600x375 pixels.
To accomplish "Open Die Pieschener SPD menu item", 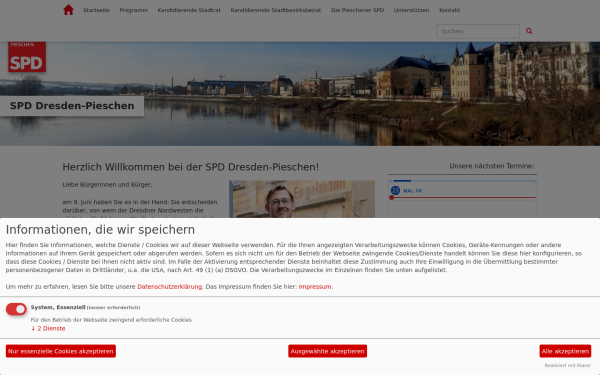I will click(x=357, y=10).
